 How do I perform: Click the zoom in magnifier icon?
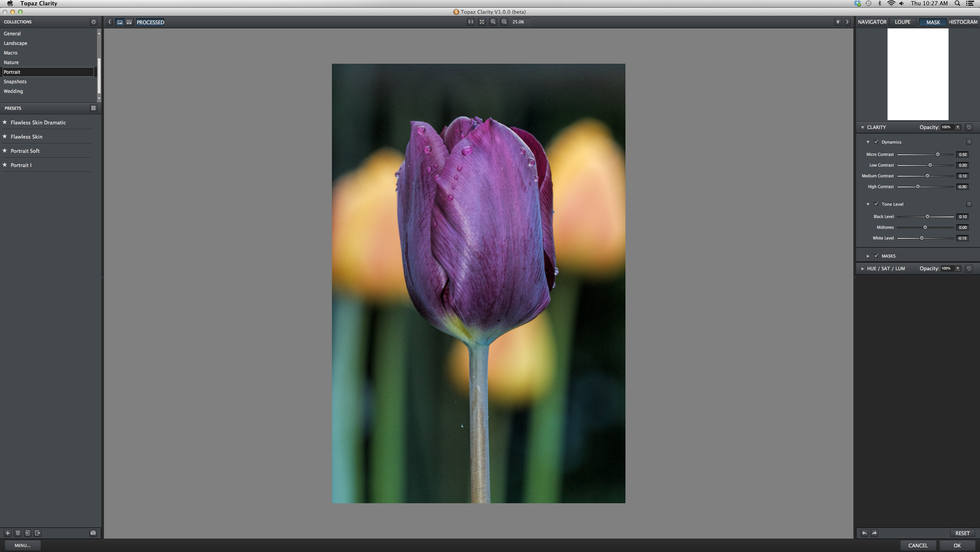pos(493,22)
